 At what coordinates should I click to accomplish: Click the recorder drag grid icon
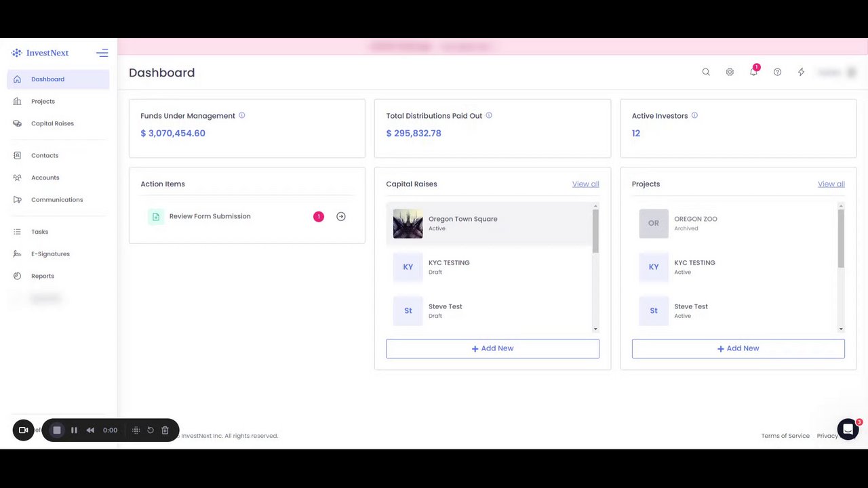coord(136,430)
